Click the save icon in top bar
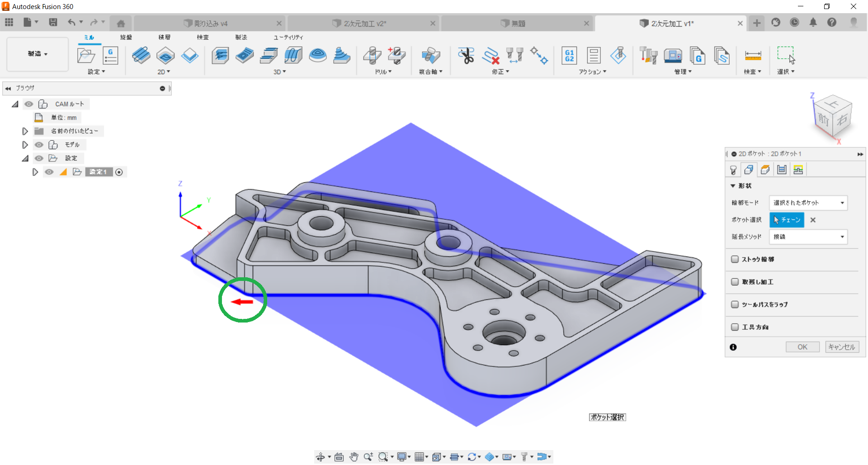The image size is (868, 465). pos(53,23)
